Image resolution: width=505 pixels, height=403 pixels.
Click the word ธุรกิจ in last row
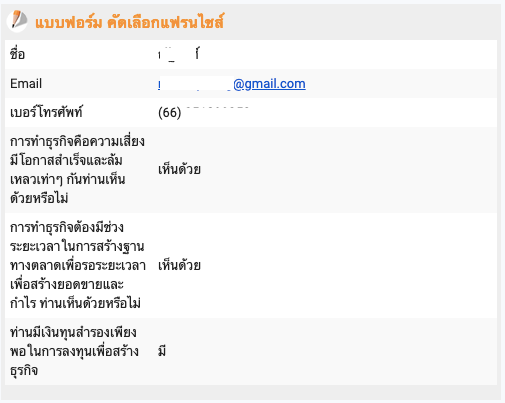coord(24,370)
